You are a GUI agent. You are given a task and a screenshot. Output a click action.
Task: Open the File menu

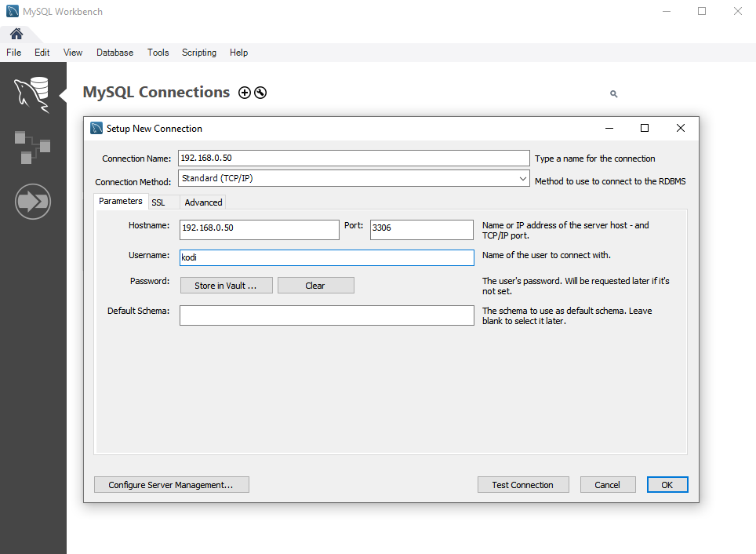(x=13, y=53)
